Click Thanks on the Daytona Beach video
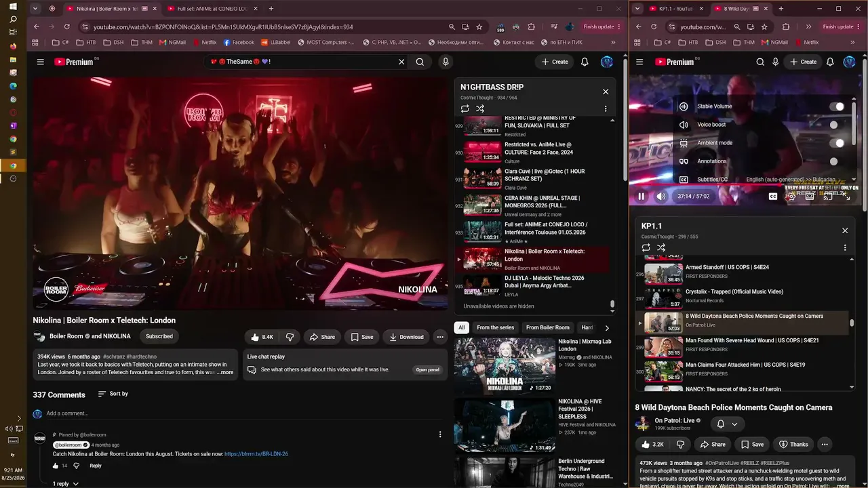Viewport: 868px width, 488px height. coord(793,445)
